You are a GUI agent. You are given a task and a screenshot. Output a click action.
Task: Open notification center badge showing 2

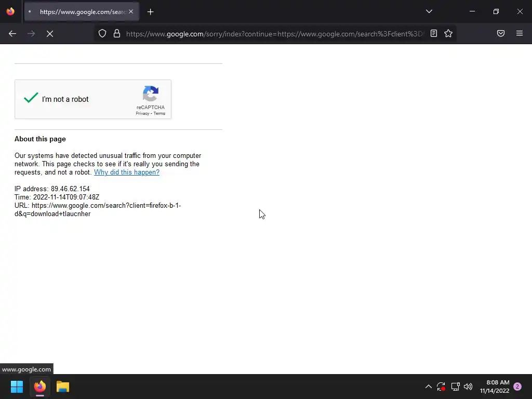pyautogui.click(x=517, y=387)
